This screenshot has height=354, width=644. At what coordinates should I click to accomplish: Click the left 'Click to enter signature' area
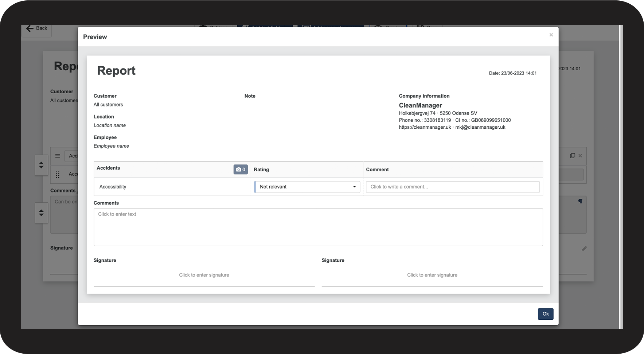click(204, 275)
